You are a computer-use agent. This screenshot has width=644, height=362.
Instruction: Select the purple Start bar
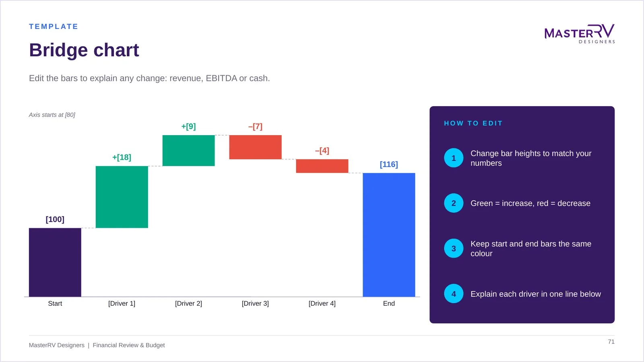(55, 262)
